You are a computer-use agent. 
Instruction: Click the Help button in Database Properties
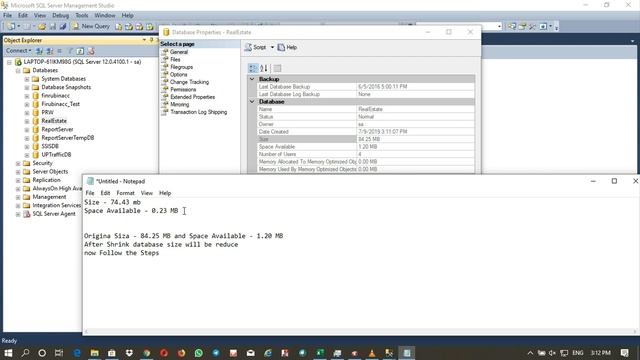coord(287,47)
